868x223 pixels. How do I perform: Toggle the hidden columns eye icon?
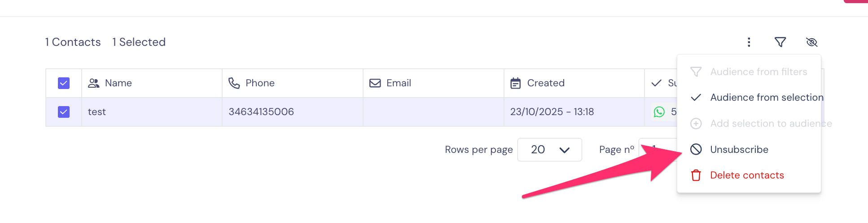811,42
